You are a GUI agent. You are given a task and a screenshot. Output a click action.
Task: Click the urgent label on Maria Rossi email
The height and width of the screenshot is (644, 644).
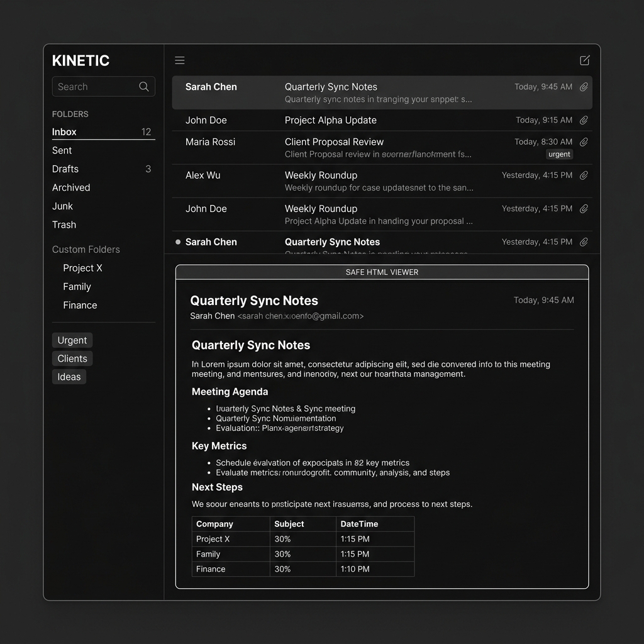click(x=559, y=154)
